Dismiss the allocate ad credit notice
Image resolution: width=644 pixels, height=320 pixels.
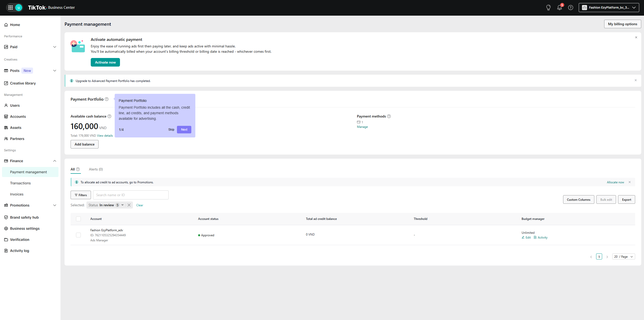coord(630,182)
